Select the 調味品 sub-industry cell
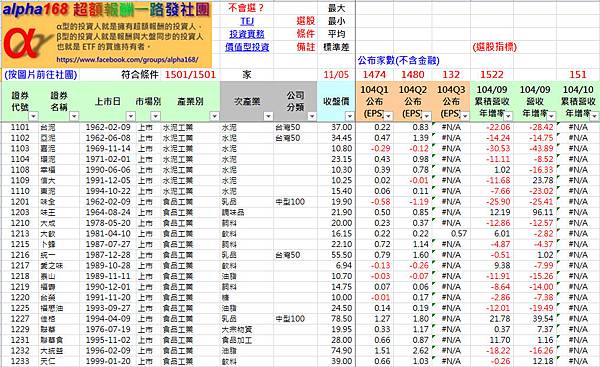This screenshot has height=367, width=600. [233, 212]
